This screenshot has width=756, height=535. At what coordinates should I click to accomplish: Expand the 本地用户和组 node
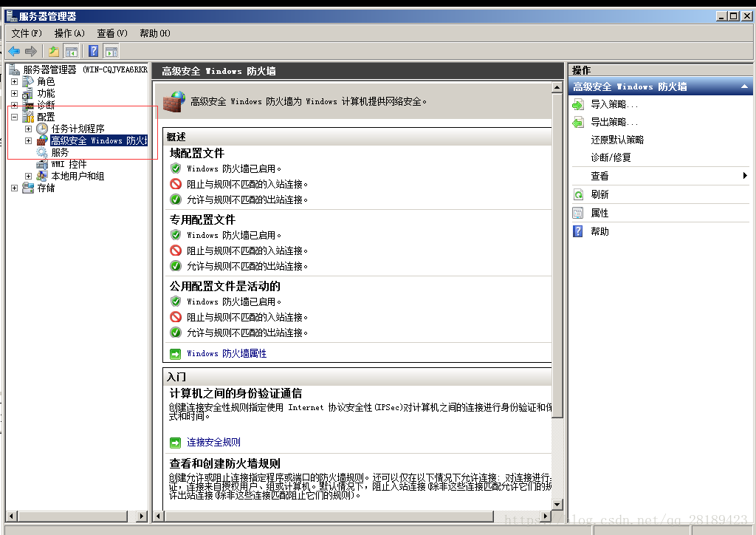(29, 176)
